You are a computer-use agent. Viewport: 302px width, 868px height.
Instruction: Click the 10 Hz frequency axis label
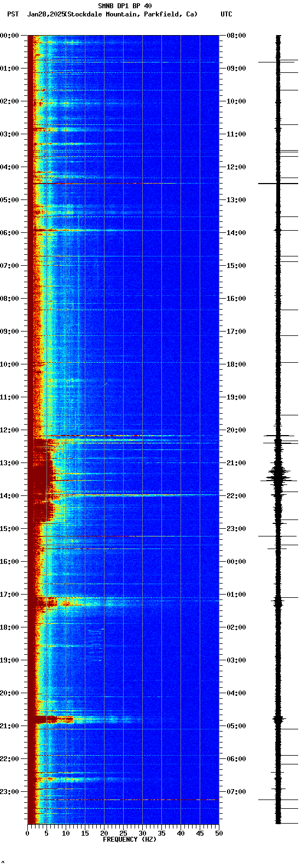pyautogui.click(x=66, y=833)
